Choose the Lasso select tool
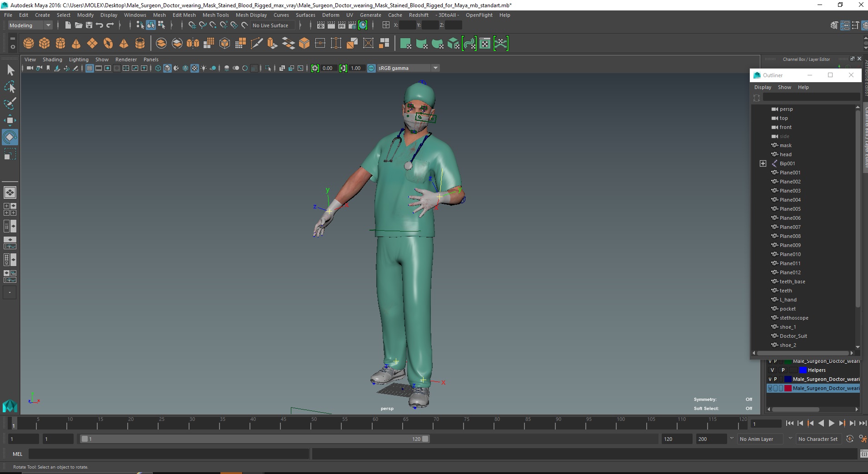 click(10, 87)
